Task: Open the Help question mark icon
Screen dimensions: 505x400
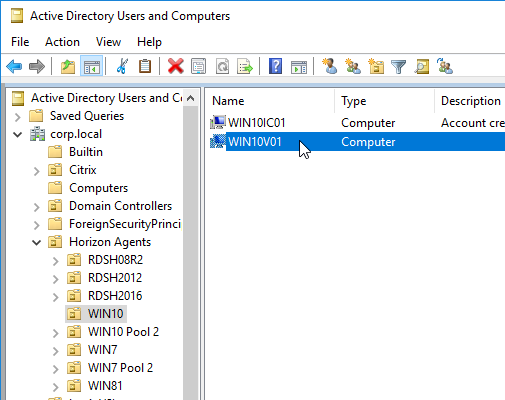Action: tap(275, 66)
